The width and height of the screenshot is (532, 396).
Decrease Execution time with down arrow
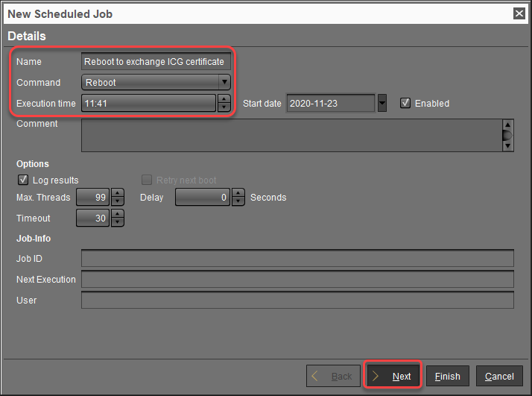[224, 107]
